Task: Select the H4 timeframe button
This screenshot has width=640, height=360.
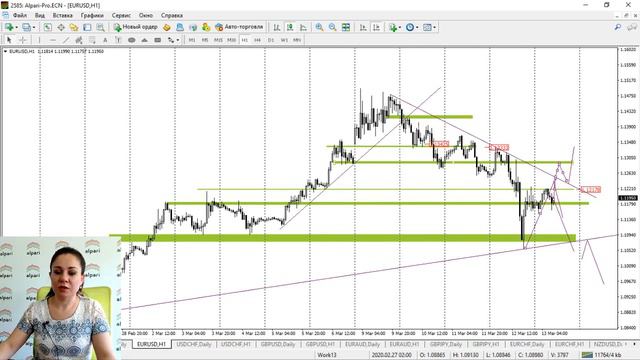Action: coord(257,40)
